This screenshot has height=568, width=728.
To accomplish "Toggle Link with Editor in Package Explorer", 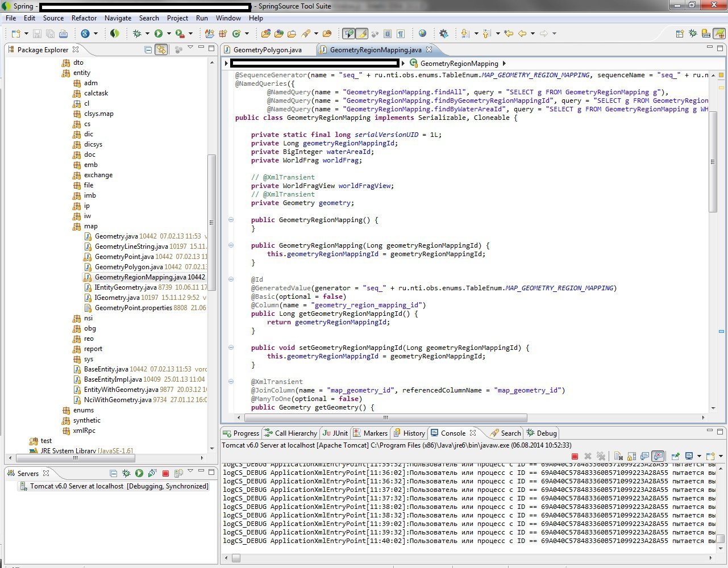I will [161, 50].
